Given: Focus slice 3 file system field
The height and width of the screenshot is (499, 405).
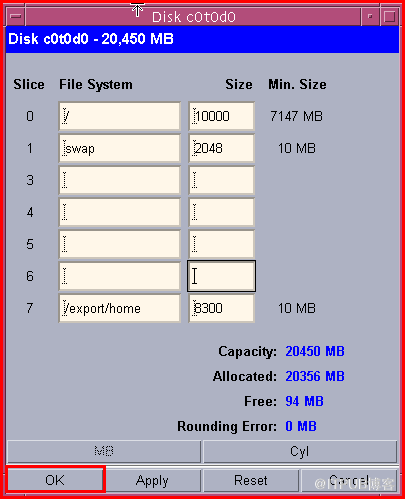Looking at the screenshot, I should coord(120,180).
